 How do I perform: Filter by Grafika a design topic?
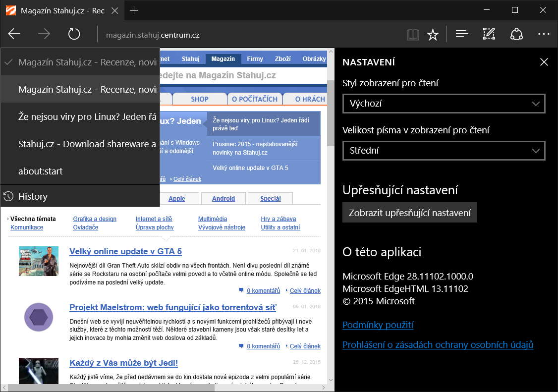(95, 219)
